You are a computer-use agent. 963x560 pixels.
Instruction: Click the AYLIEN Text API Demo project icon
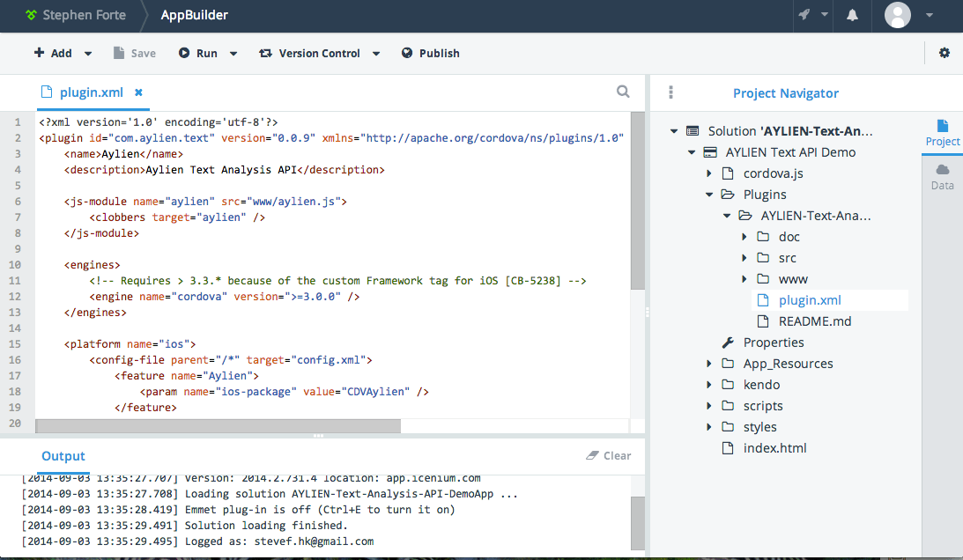tap(710, 152)
